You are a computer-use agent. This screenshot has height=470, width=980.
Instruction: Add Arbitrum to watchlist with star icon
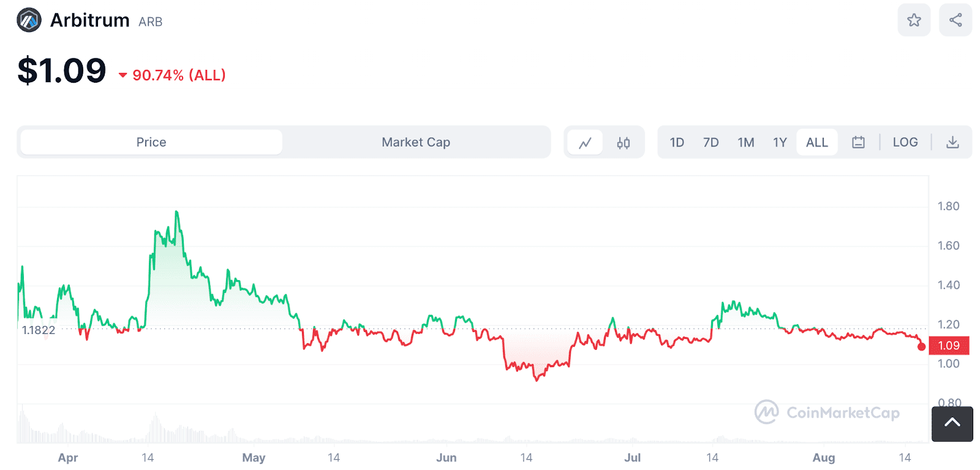[914, 20]
